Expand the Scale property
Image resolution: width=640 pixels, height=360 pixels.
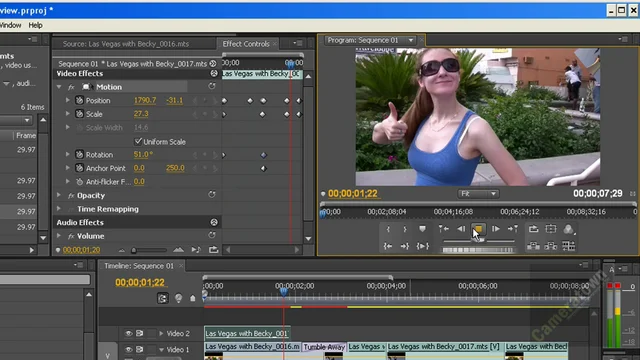pyautogui.click(x=68, y=114)
